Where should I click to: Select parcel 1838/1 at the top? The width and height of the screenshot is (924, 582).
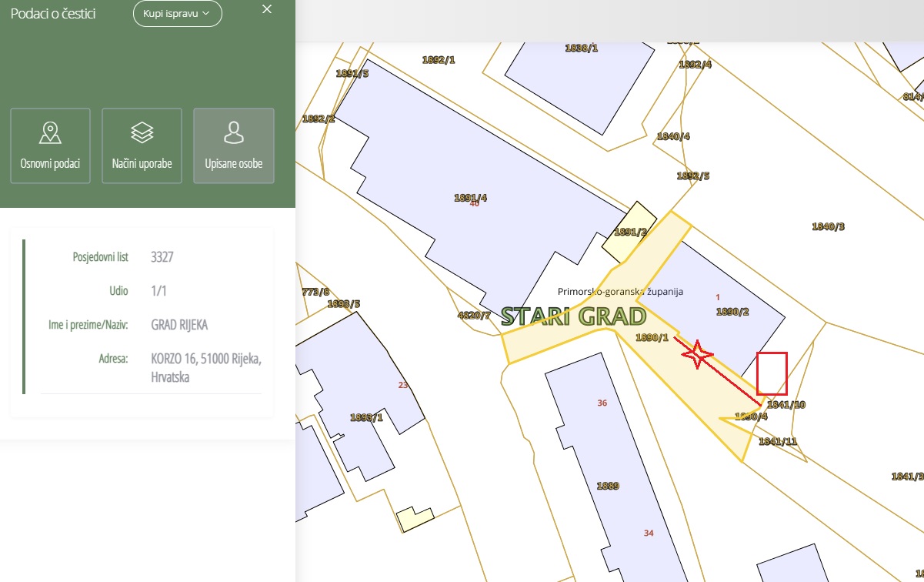click(x=581, y=48)
